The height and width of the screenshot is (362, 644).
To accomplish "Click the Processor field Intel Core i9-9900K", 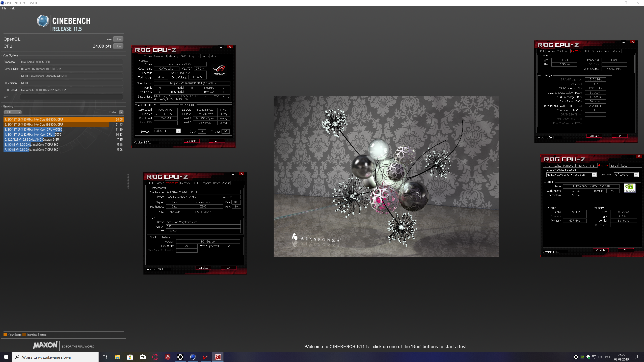I will pyautogui.click(x=71, y=62).
